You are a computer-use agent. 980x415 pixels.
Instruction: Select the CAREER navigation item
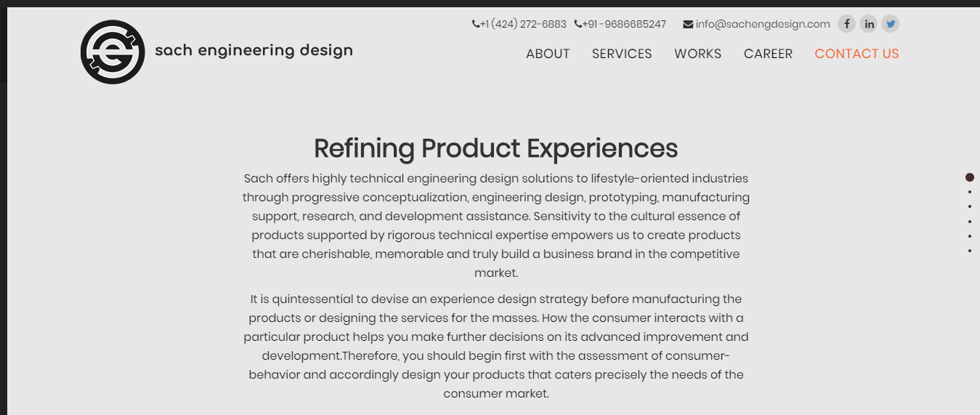coord(768,54)
